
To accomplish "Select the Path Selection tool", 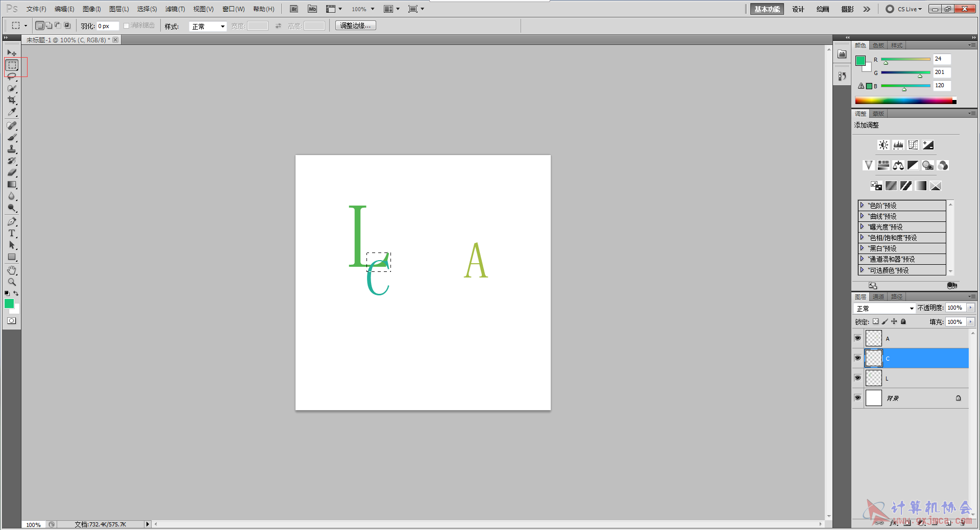I will (x=12, y=245).
